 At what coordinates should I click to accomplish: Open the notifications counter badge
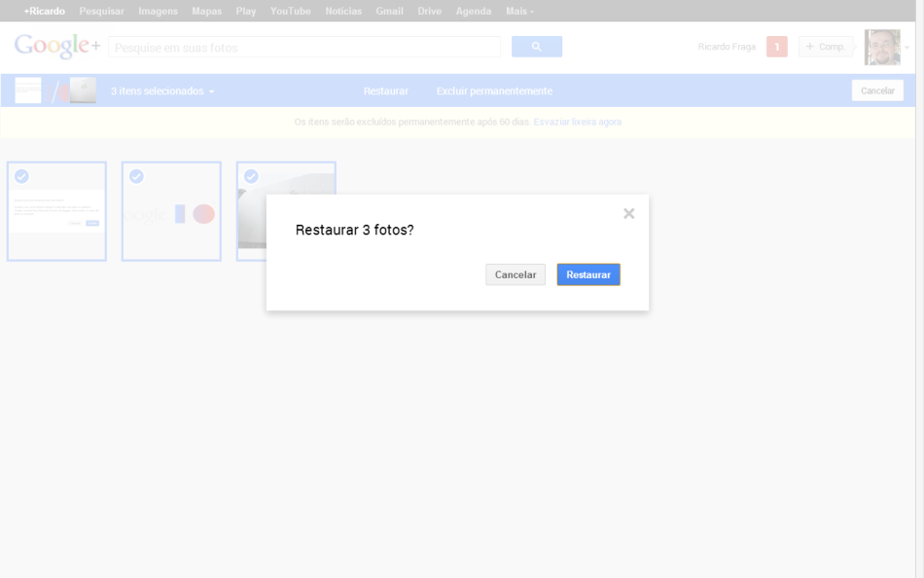[x=776, y=47]
